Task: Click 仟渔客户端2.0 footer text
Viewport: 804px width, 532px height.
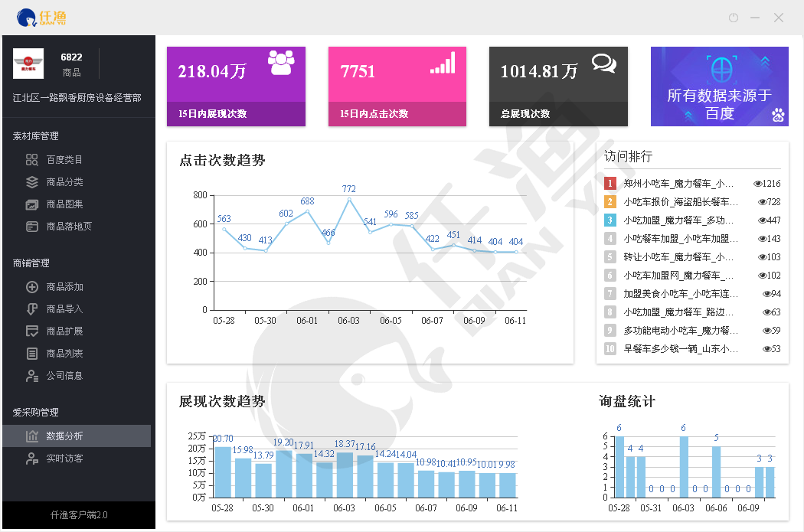Action: pos(79,515)
